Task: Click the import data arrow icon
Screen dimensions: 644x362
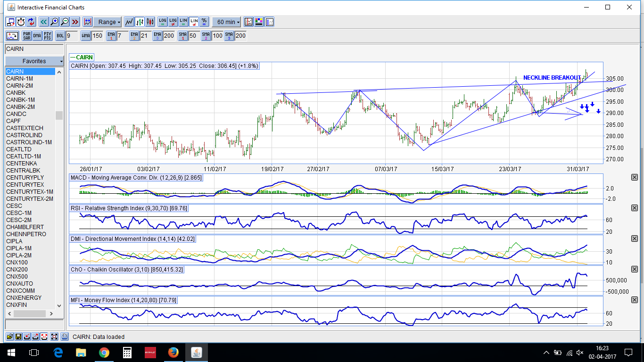Action: pos(27,337)
